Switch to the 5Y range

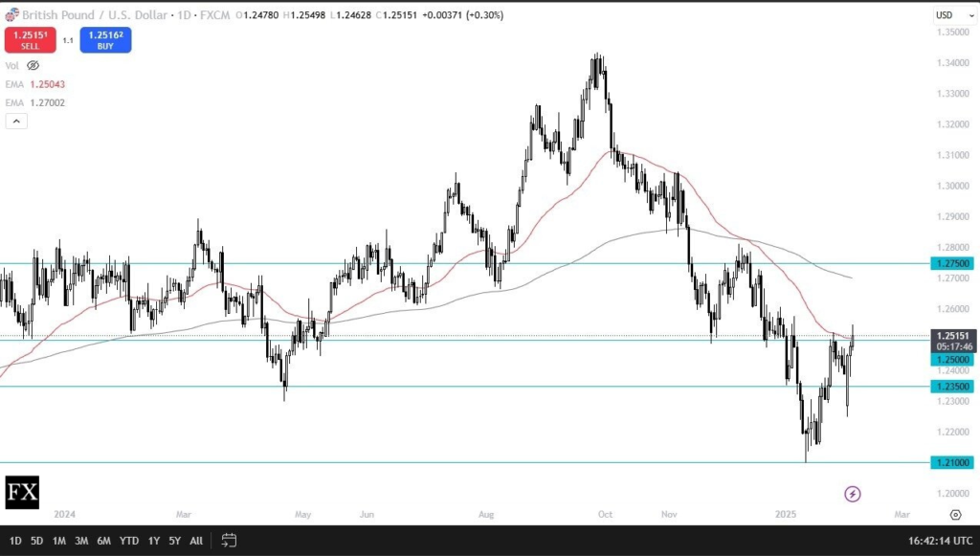174,541
